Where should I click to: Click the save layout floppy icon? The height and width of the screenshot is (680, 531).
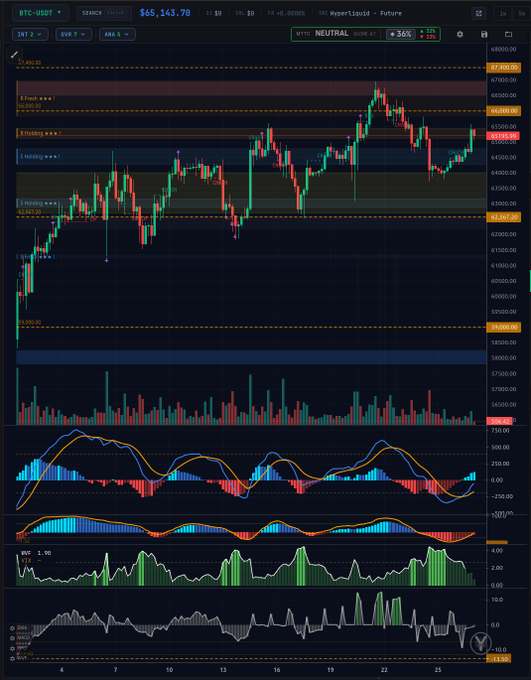pos(484,34)
